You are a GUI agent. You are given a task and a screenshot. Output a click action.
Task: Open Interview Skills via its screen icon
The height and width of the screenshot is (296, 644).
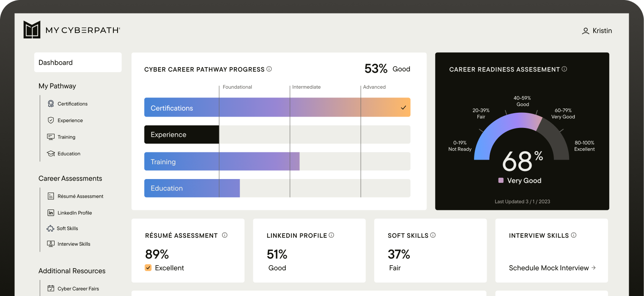point(51,244)
